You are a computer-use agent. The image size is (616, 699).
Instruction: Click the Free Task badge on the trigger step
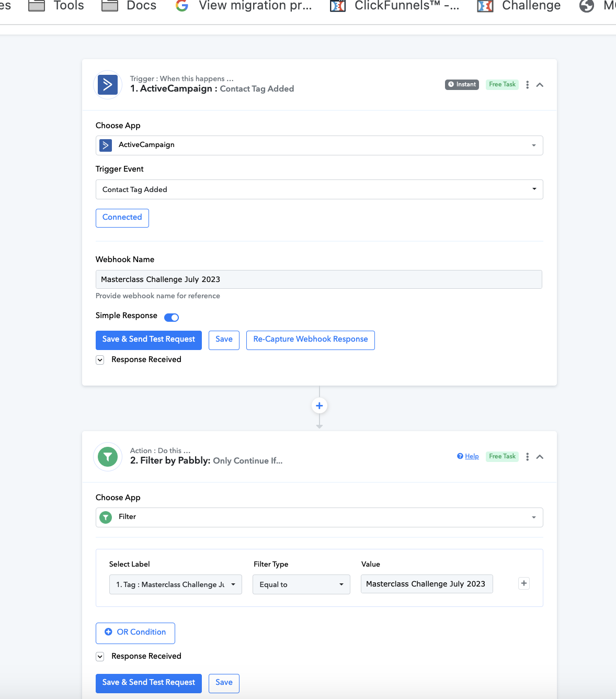(x=502, y=84)
